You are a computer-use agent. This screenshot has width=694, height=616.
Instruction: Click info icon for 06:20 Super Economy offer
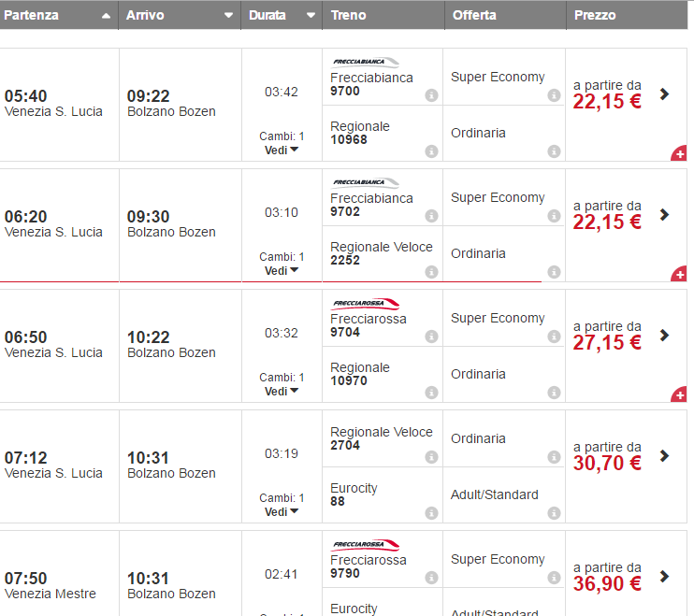[554, 216]
